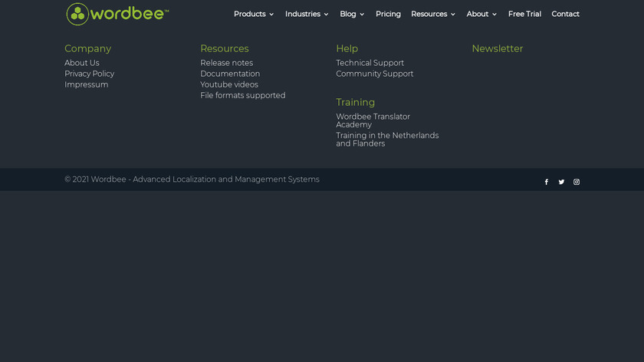Open the Community Support link
The height and width of the screenshot is (362, 644).
375,74
